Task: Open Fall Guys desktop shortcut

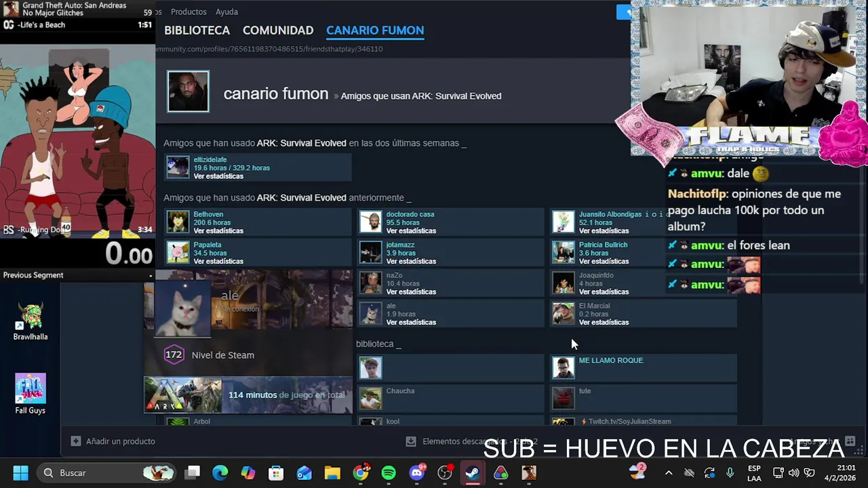Action: 31,394
